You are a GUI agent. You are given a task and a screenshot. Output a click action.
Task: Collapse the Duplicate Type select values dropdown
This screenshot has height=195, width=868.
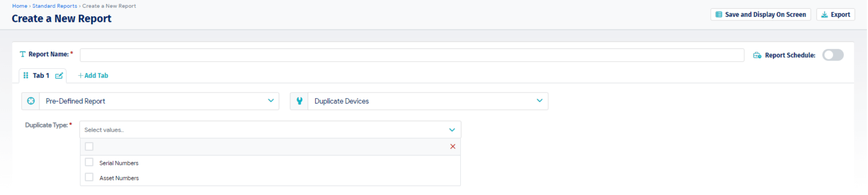click(x=270, y=130)
